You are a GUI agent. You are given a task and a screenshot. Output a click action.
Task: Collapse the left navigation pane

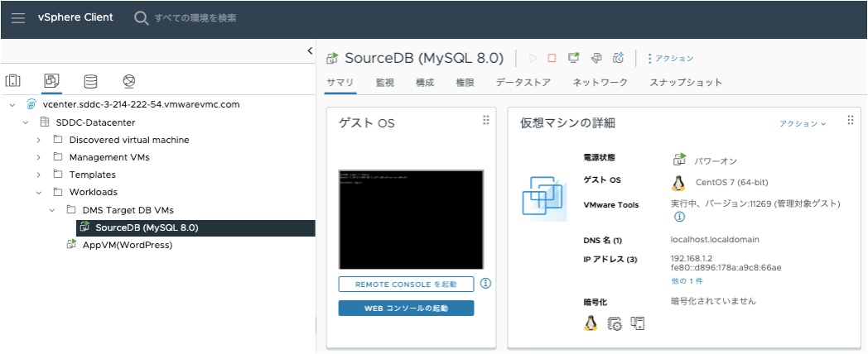310,51
